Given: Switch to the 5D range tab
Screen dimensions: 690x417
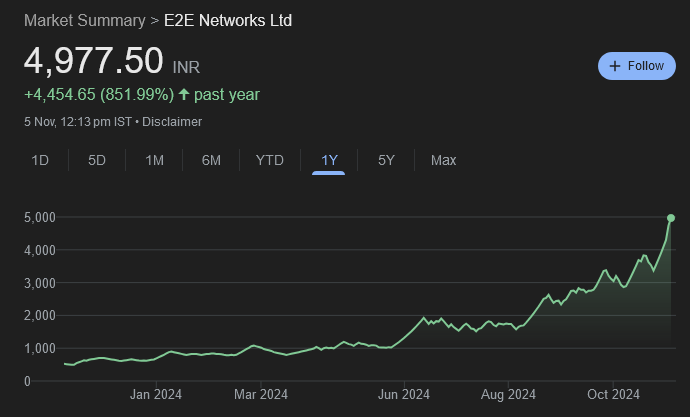Looking at the screenshot, I should (x=97, y=160).
